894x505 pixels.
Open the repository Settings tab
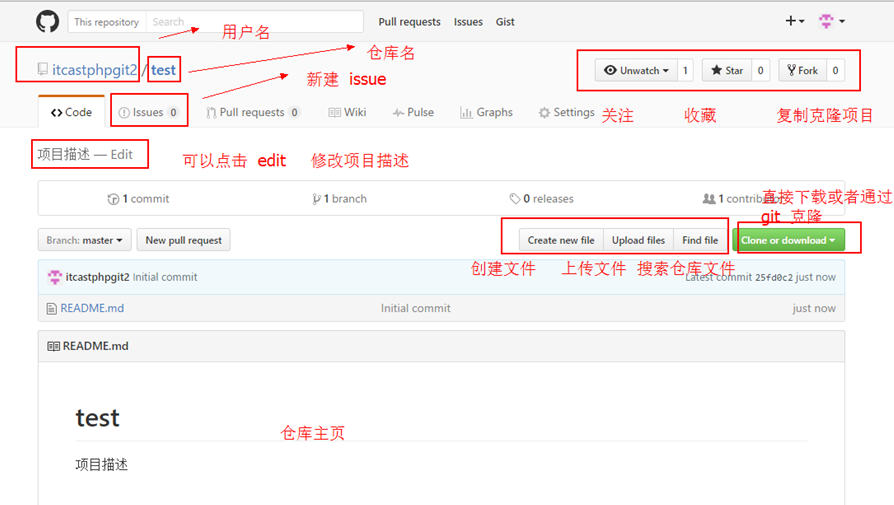tap(567, 112)
